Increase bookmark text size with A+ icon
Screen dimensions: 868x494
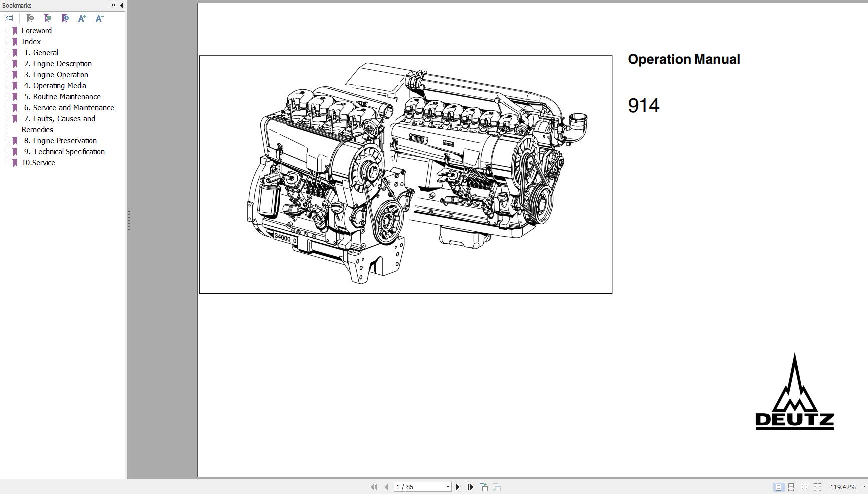click(81, 18)
